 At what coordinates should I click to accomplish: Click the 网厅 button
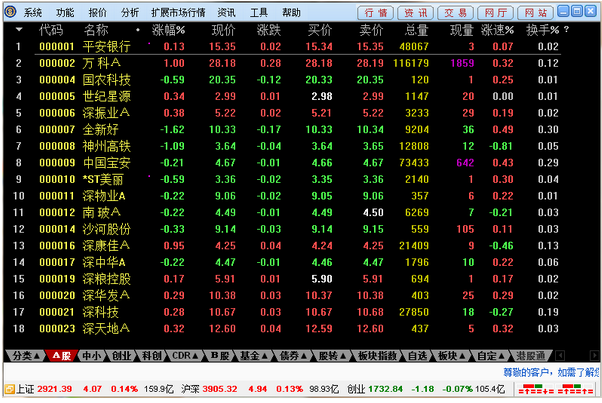pyautogui.click(x=496, y=13)
